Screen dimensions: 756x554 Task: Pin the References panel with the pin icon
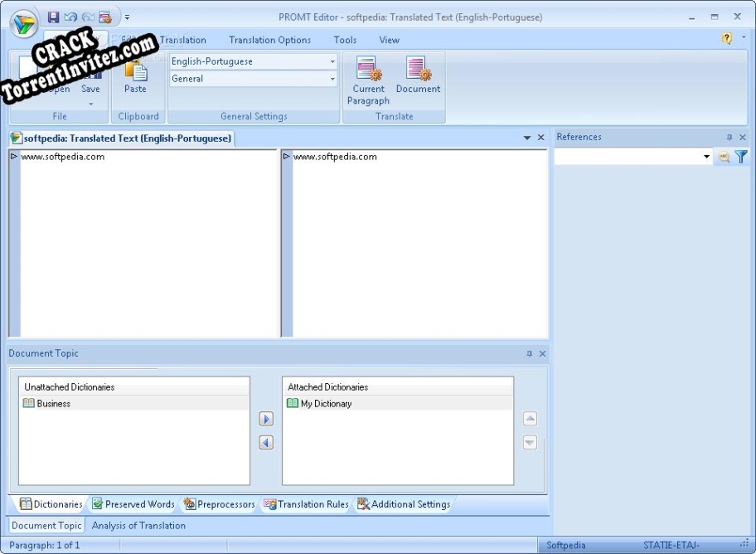[730, 137]
